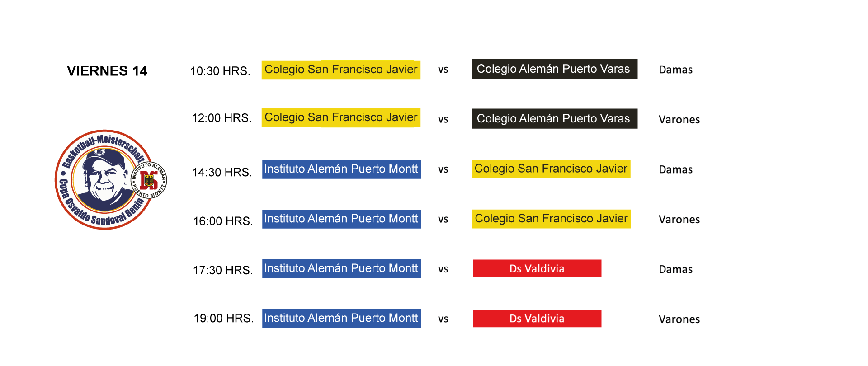Screen dimensions: 868x366
Task: Click the vs text in 16:00 match
Action: click(x=443, y=220)
